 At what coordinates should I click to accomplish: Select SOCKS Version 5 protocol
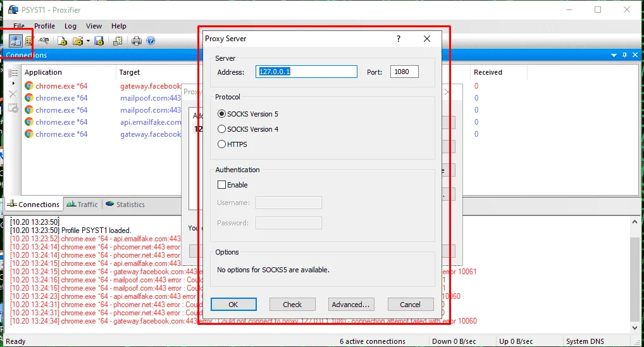(248, 114)
